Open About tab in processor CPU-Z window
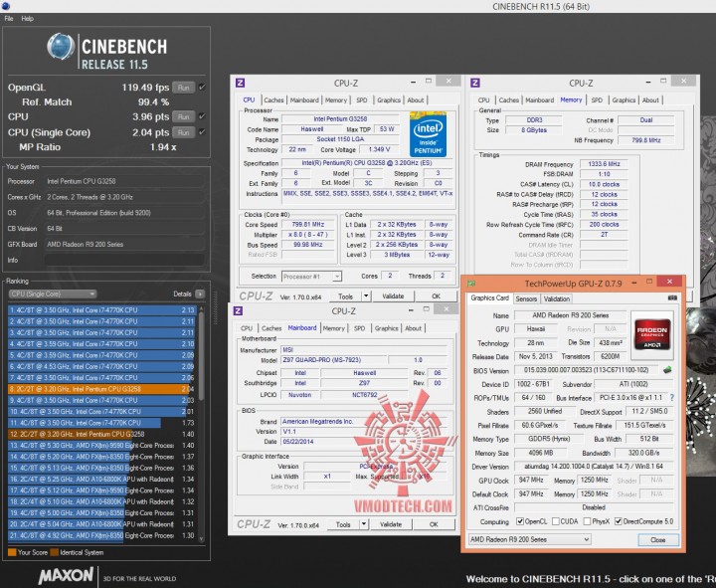Viewport: 716px width, 588px height. click(416, 100)
